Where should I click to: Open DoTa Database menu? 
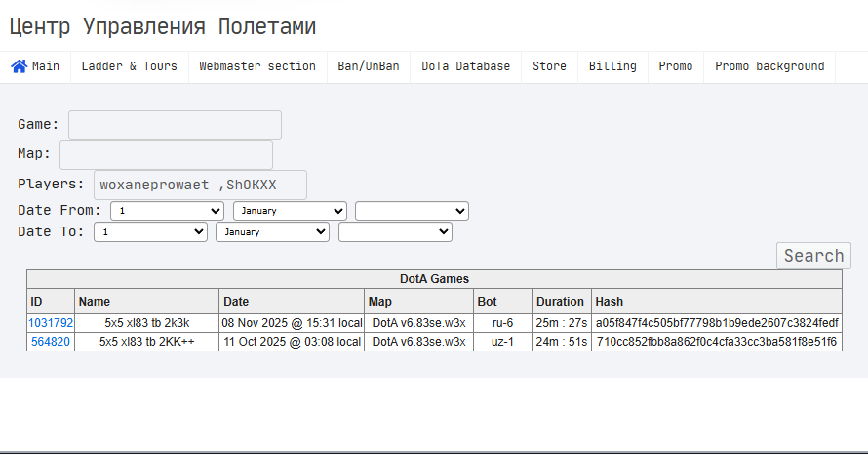465,66
